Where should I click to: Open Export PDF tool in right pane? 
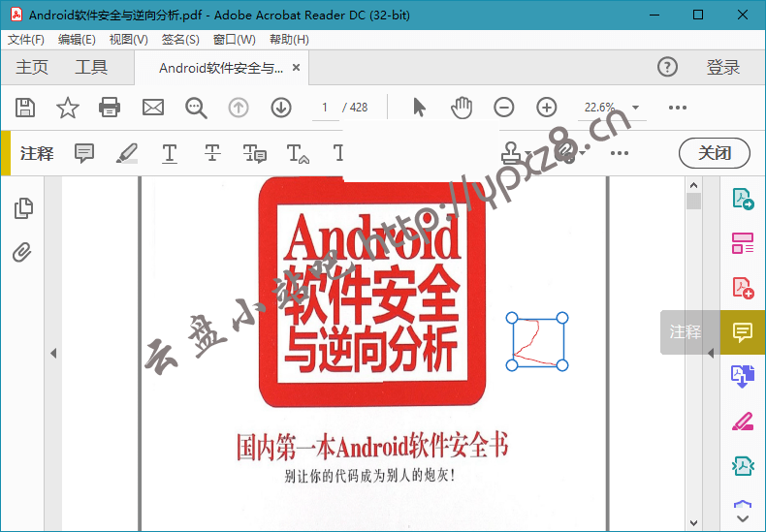click(x=743, y=199)
